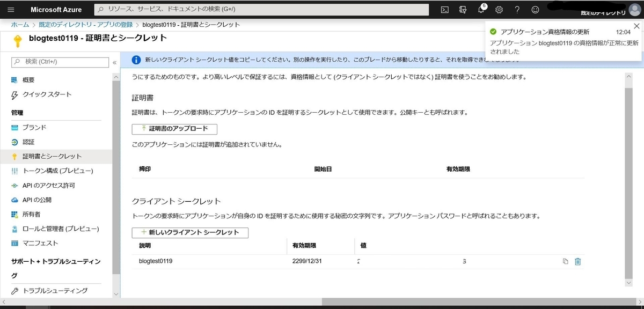Screen dimensions: 644x309
Task: Create 新しいクライアント シークレット
Action: click(x=190, y=232)
